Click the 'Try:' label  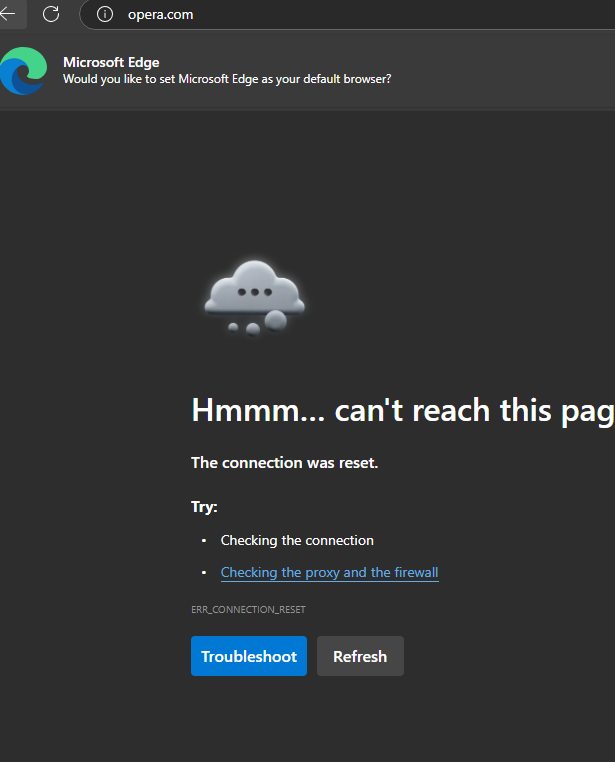point(204,507)
